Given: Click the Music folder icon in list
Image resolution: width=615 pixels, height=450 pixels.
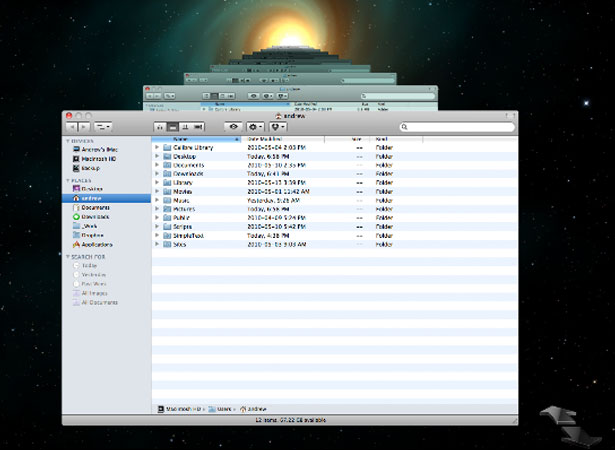Looking at the screenshot, I should point(167,200).
